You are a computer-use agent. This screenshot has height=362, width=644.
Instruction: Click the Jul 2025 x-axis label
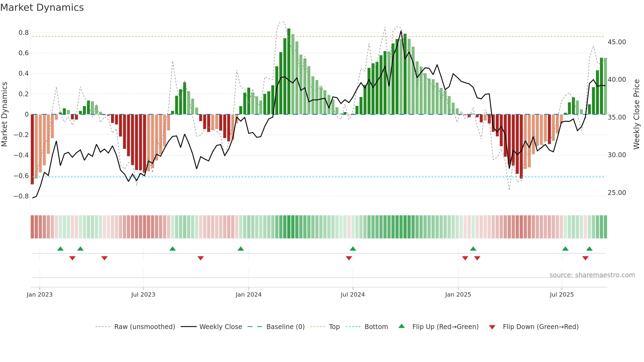coord(562,294)
